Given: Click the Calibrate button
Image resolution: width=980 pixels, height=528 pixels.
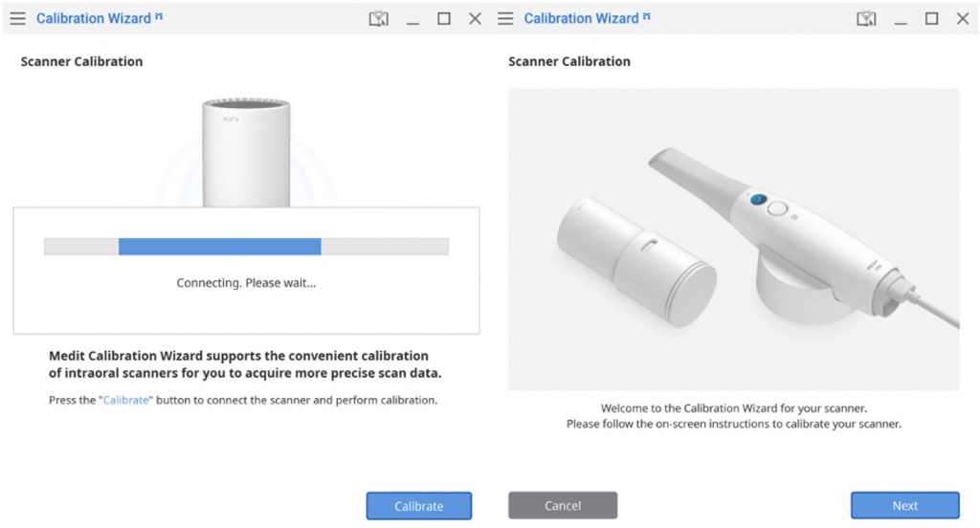Looking at the screenshot, I should point(419,506).
